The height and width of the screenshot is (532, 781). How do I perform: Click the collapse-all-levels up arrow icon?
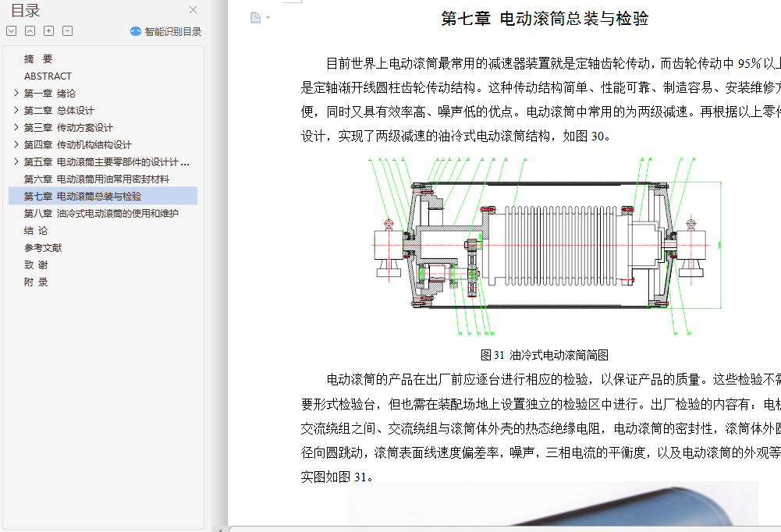[x=30, y=31]
